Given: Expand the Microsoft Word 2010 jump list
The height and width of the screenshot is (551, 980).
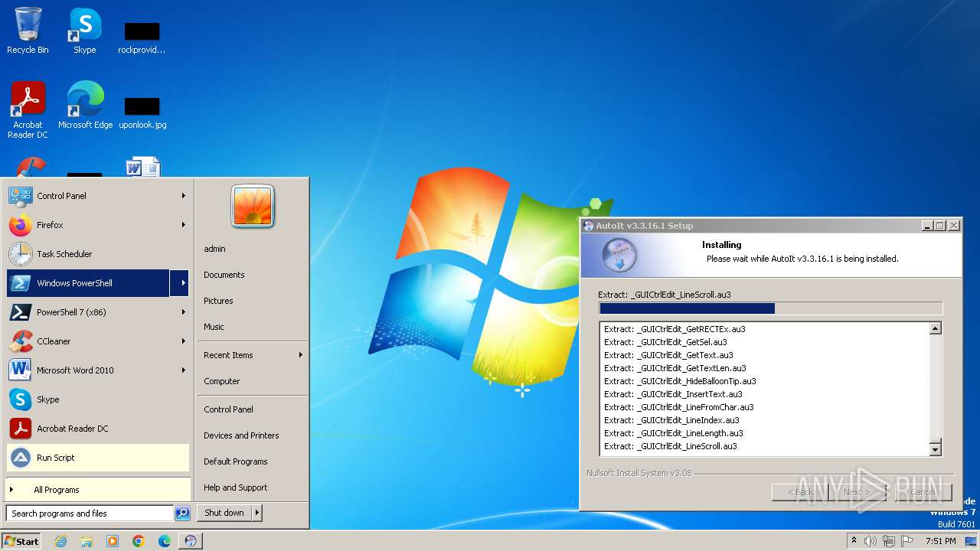Looking at the screenshot, I should [183, 370].
